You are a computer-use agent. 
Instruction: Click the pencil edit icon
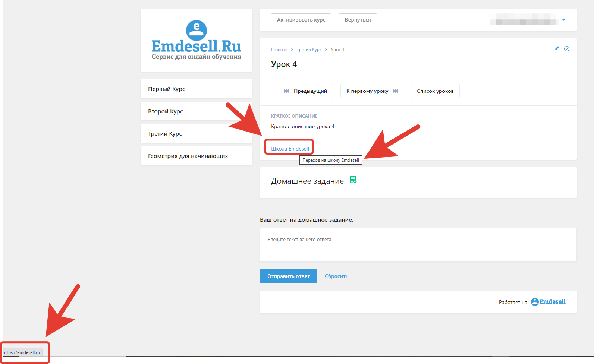click(556, 49)
